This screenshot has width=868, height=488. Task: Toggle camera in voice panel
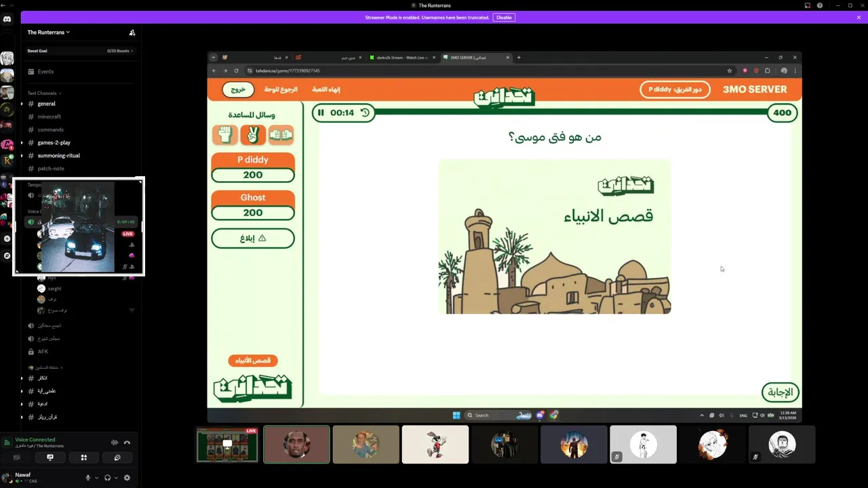tap(17, 457)
